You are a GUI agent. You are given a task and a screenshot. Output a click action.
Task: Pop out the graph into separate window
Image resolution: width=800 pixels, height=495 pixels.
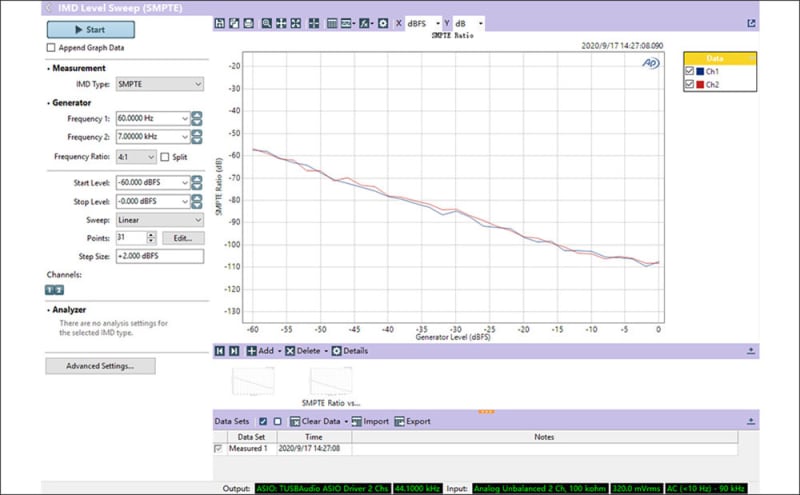click(x=751, y=23)
